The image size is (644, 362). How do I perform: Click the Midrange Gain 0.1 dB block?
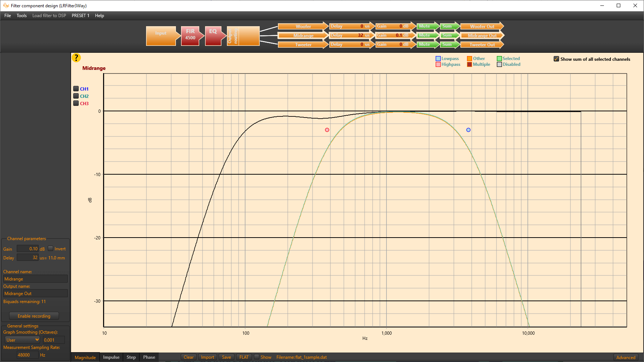coord(396,35)
